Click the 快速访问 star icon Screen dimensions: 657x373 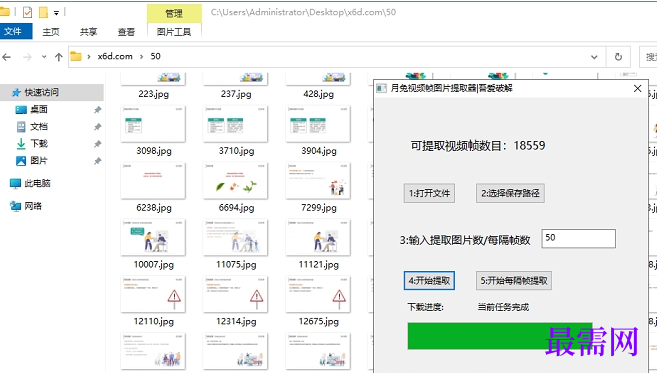pos(16,92)
